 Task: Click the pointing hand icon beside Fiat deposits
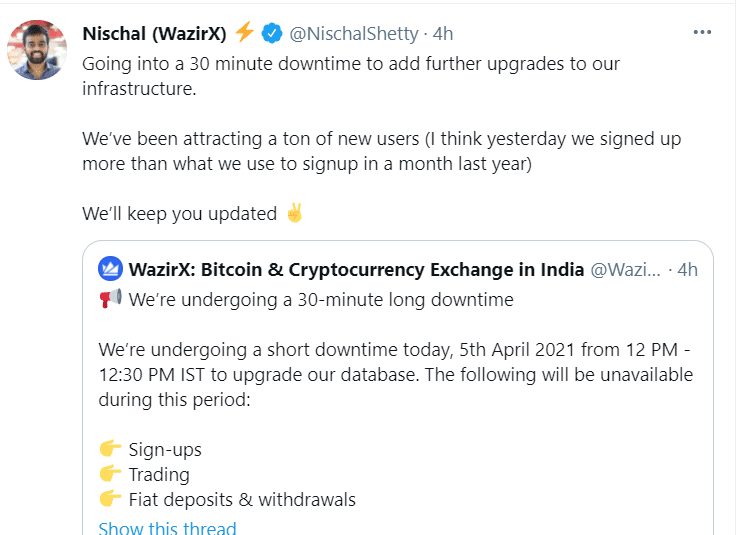click(x=110, y=499)
